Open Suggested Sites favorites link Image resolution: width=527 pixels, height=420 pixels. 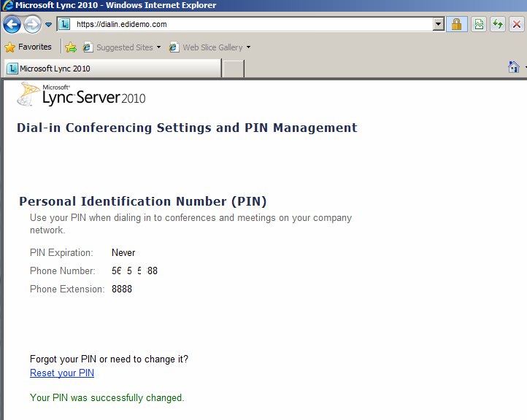click(118, 47)
